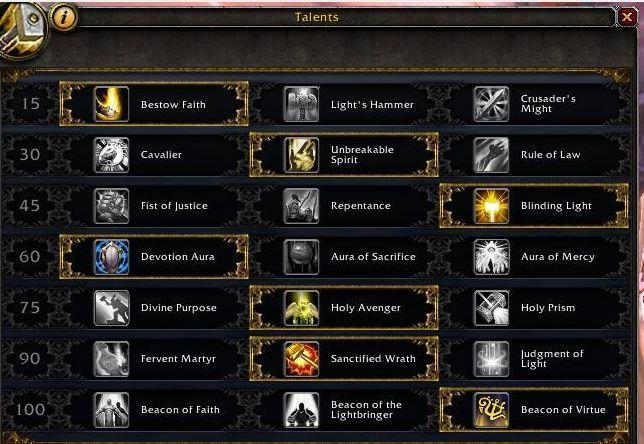Click the Aura of Sacrifice icon
Screen dimensions: 644x444
pyautogui.click(x=301, y=257)
